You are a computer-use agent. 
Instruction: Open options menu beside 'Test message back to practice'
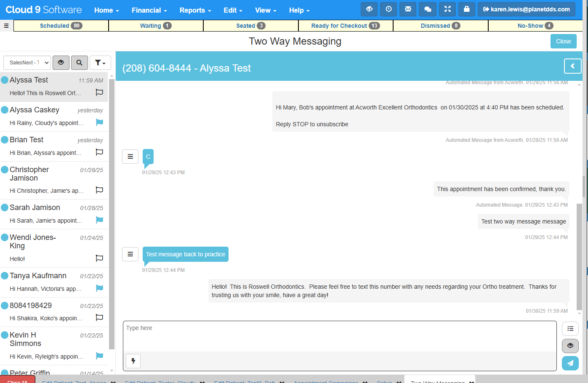coord(130,254)
